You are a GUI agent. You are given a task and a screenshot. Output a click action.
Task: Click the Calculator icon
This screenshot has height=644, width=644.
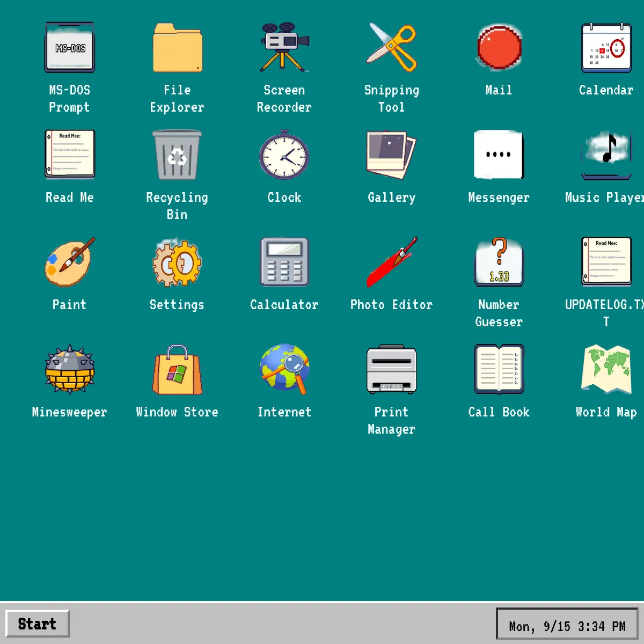(x=284, y=262)
